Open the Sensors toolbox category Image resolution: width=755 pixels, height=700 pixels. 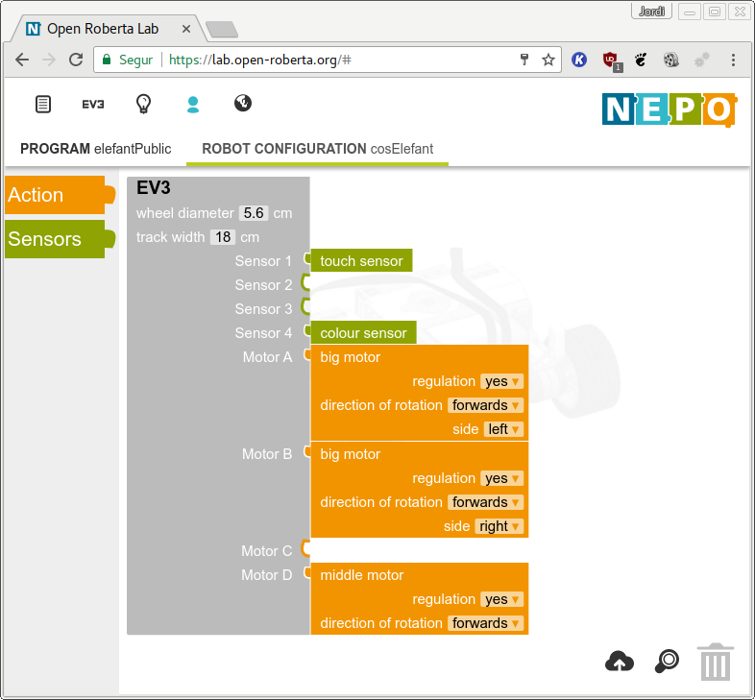60,239
